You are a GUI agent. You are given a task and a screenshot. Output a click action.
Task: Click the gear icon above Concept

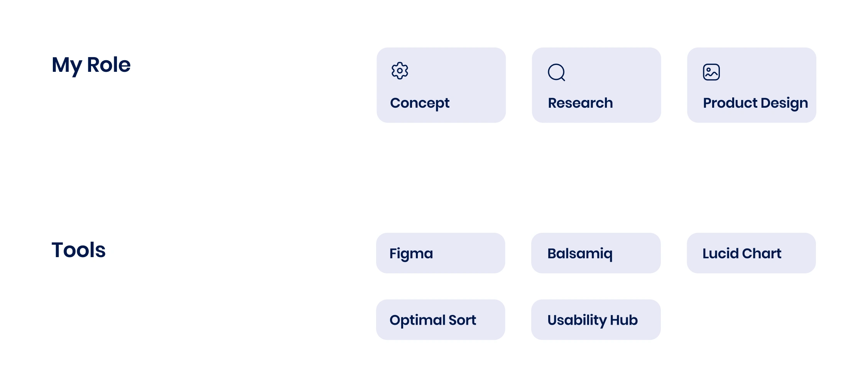pyautogui.click(x=400, y=71)
